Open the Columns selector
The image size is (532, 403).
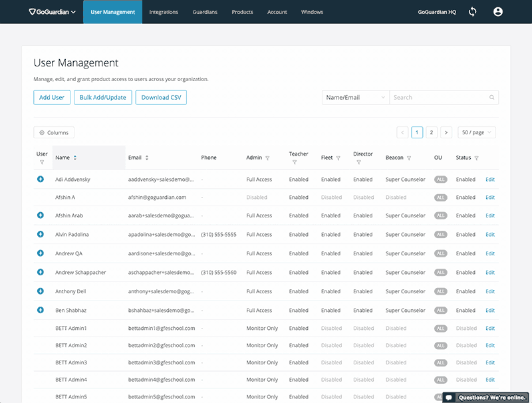click(54, 132)
